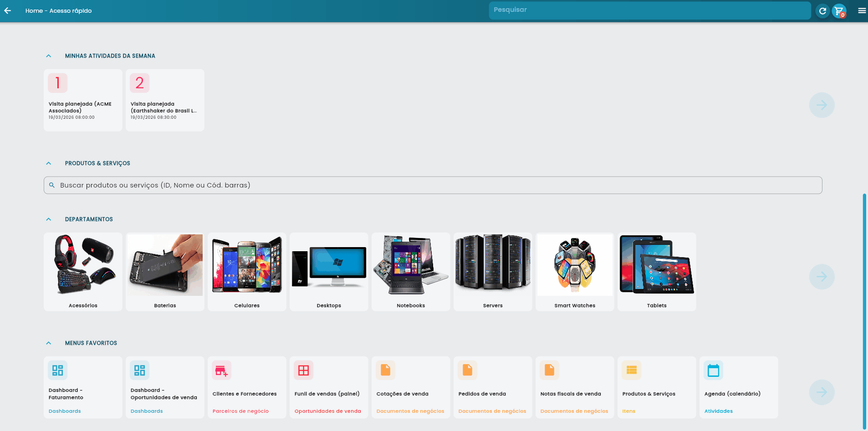Collapse the Minhas Atividades da Semana section

49,56
